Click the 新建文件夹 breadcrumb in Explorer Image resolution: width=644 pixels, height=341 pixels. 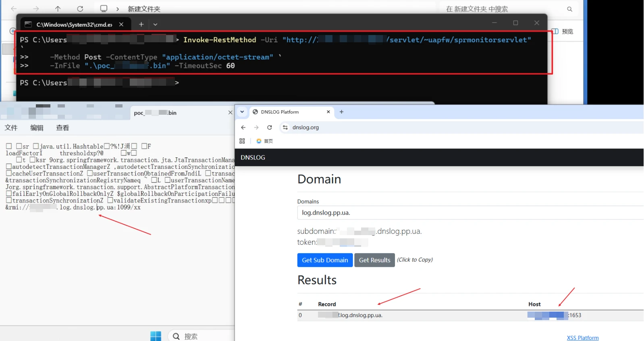pos(144,9)
